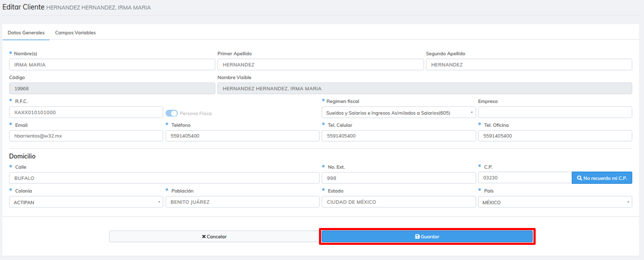Open the País dropdown

pyautogui.click(x=554, y=202)
